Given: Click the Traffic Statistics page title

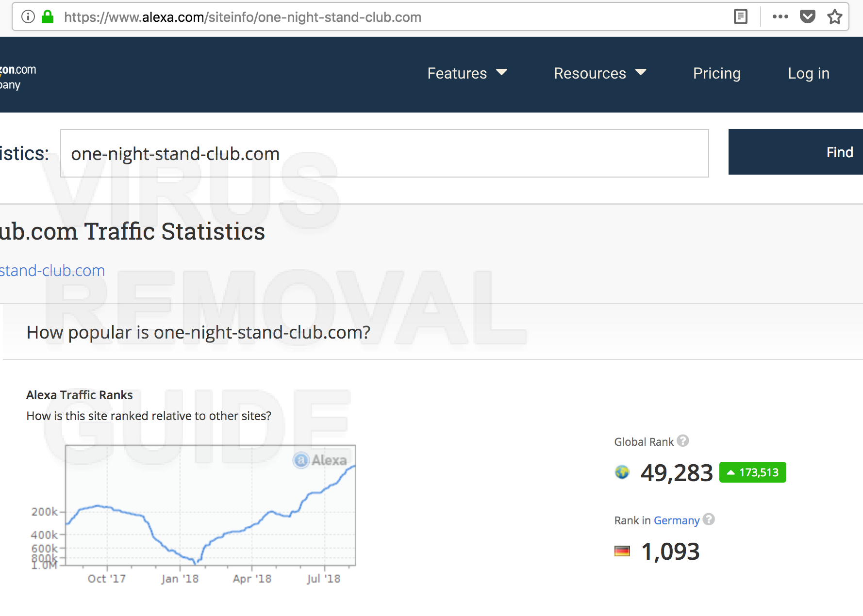Looking at the screenshot, I should (132, 231).
